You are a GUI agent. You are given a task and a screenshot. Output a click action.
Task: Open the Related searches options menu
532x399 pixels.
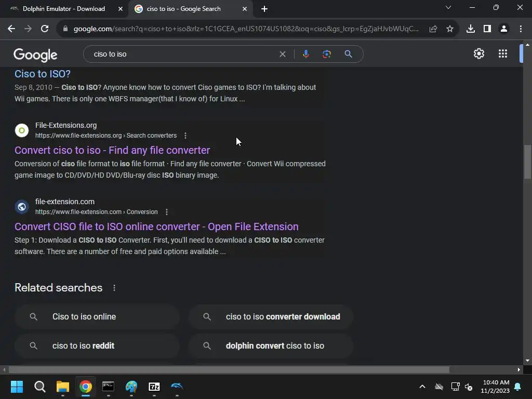click(114, 288)
